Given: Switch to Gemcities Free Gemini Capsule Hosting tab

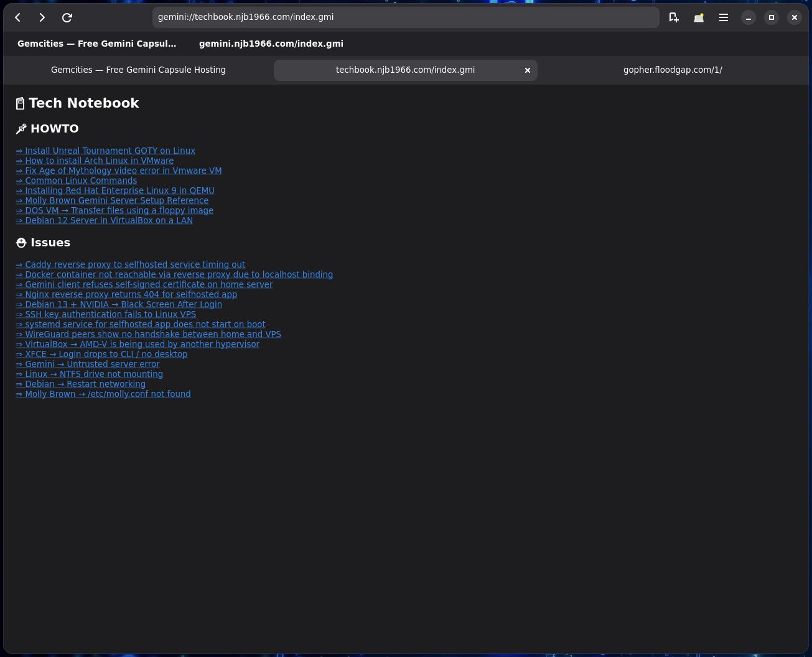Looking at the screenshot, I should click(138, 70).
